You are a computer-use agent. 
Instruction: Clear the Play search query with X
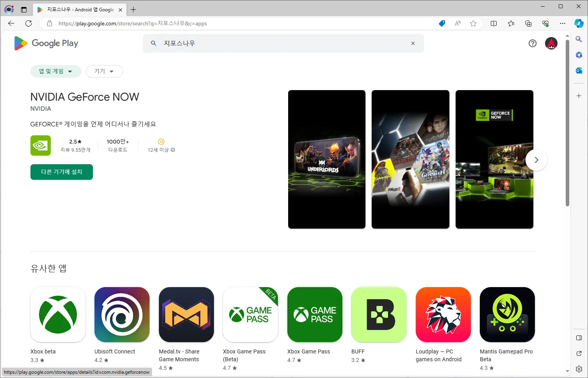[x=413, y=43]
